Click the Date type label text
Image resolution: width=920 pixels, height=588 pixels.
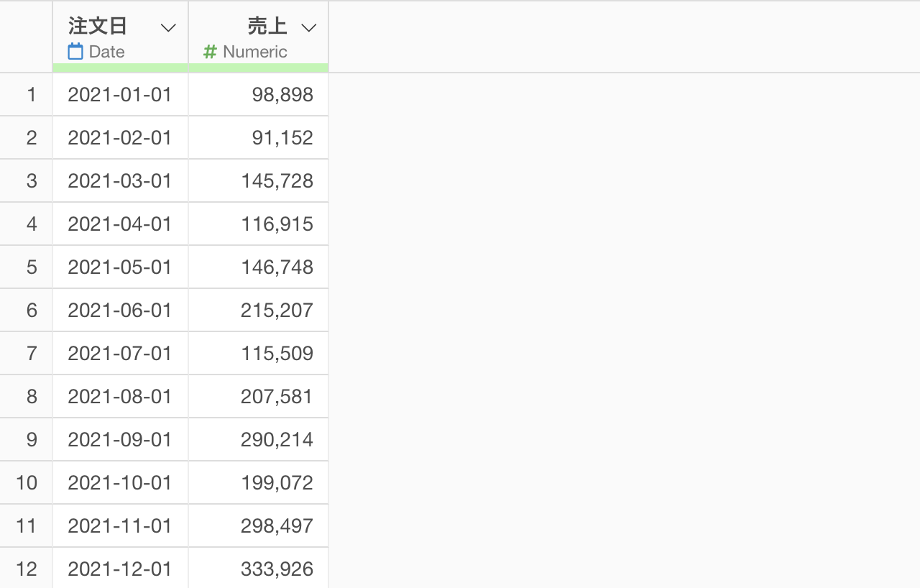pyautogui.click(x=106, y=52)
